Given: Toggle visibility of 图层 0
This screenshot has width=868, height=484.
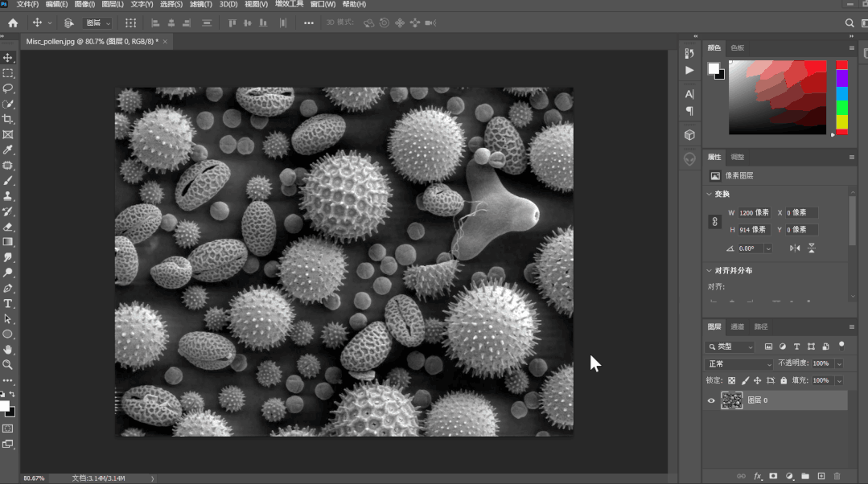Looking at the screenshot, I should pyautogui.click(x=711, y=400).
